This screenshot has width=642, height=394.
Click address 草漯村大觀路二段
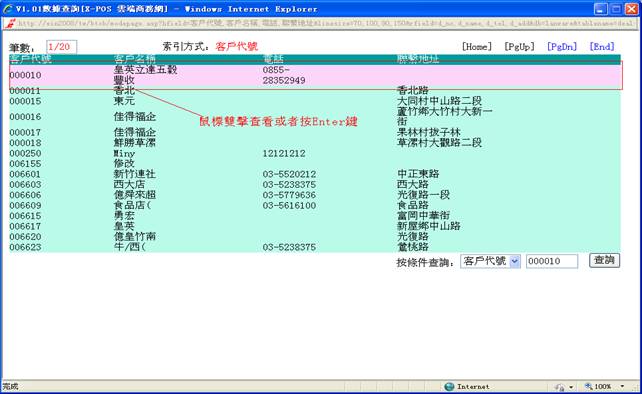tap(439, 143)
